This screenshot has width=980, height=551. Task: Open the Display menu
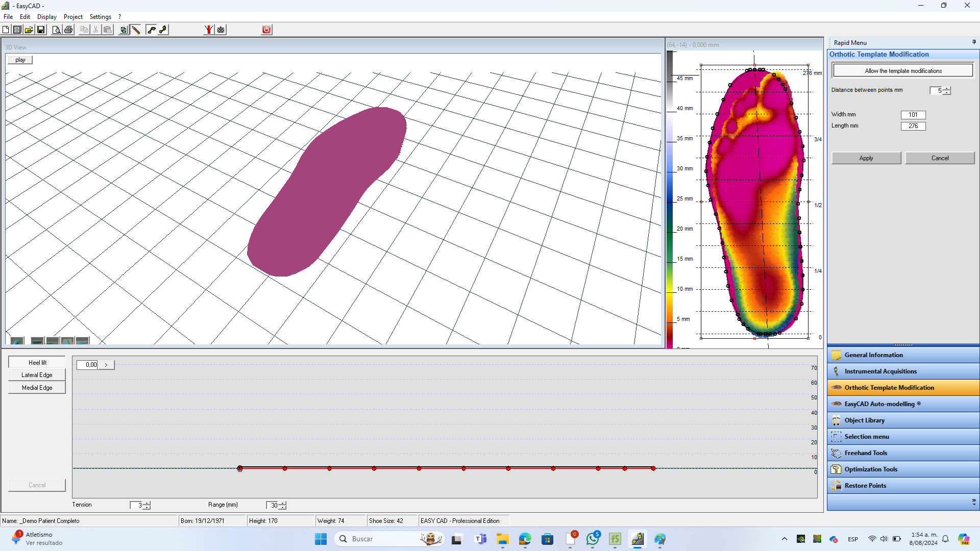pyautogui.click(x=46, y=17)
